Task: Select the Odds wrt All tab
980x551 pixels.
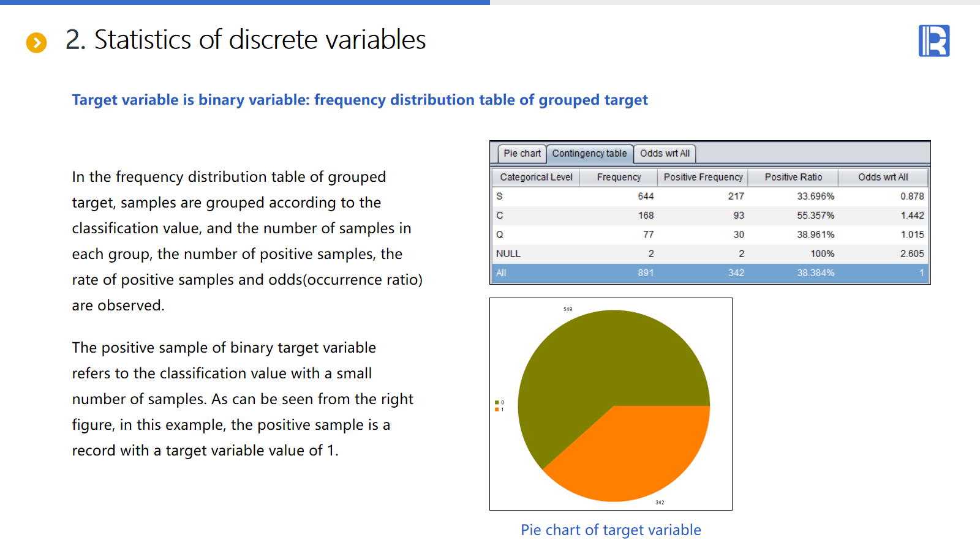Action: click(x=665, y=154)
